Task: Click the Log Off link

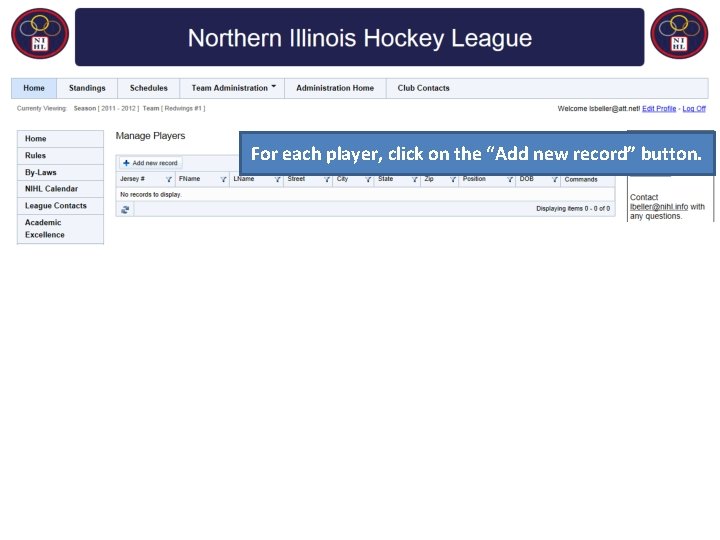Action: [694, 109]
